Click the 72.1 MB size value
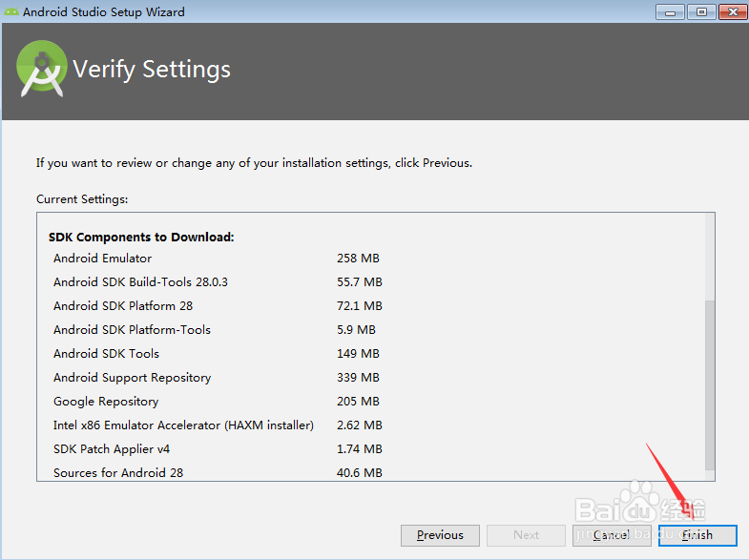 pos(359,306)
